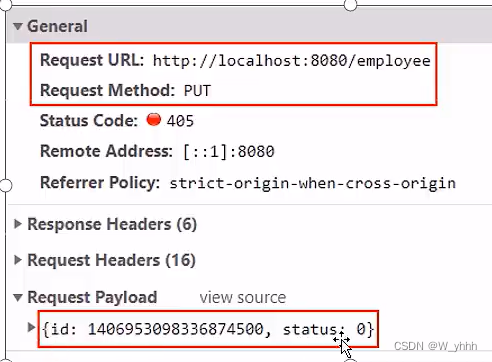Click the Request Payload header label
This screenshot has width=492, height=362.
(92, 297)
